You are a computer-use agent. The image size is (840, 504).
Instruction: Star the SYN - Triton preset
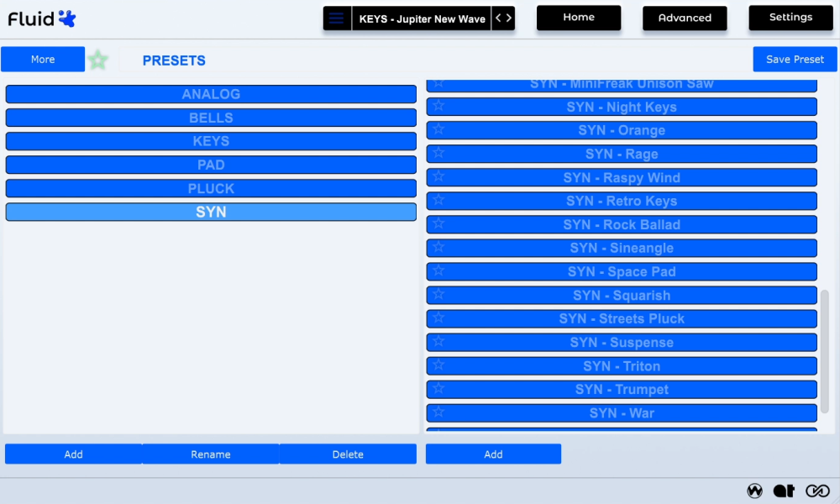(x=438, y=365)
